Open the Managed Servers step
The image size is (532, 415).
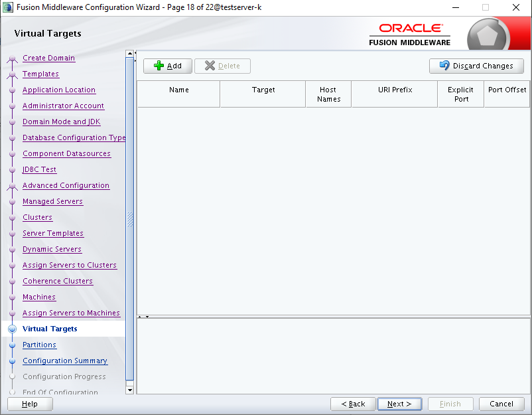click(x=52, y=202)
